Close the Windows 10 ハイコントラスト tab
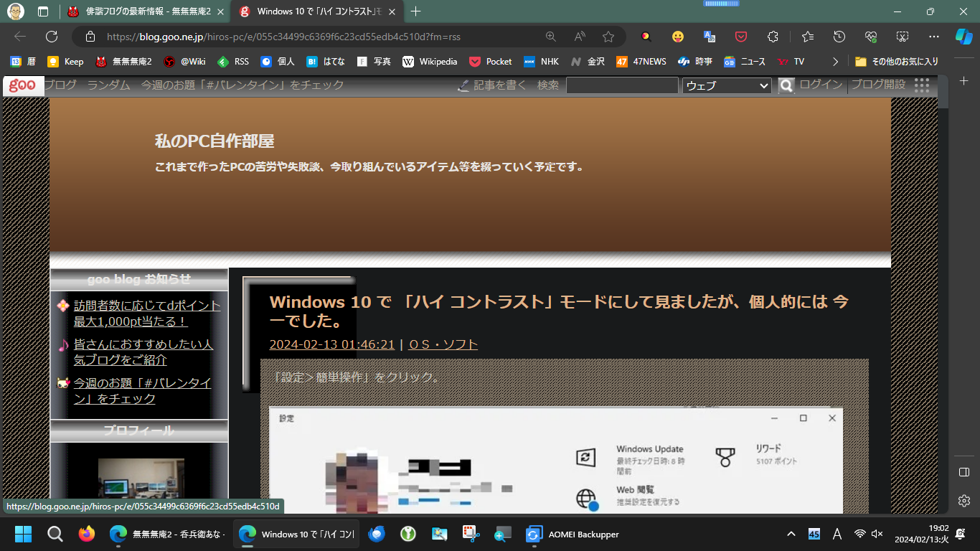This screenshot has width=980, height=551. click(391, 11)
